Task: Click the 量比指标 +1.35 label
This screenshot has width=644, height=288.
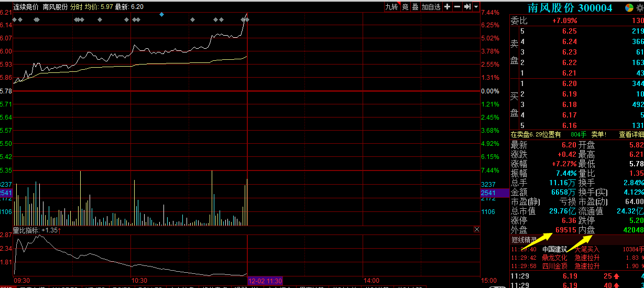Action: 37,230
